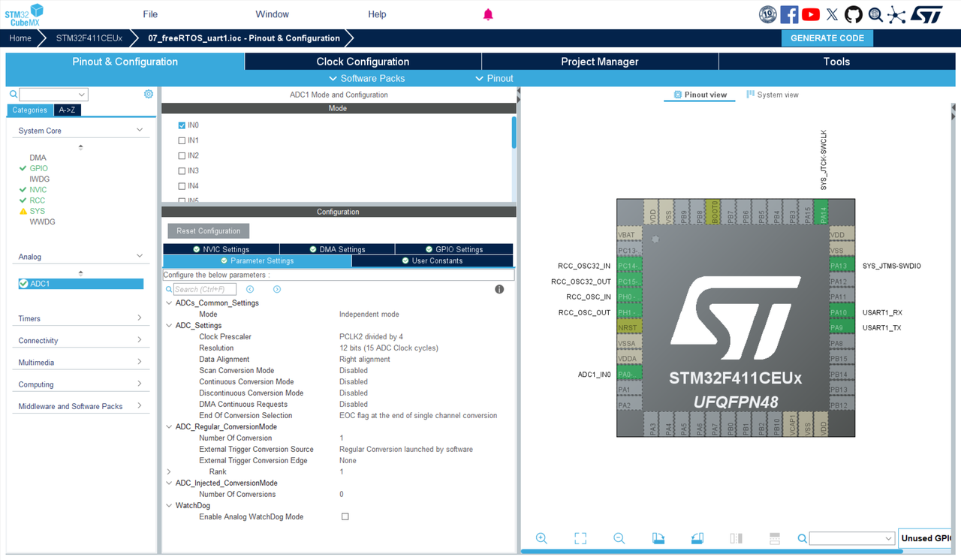Click the settings gear in the categories panel
Viewport: 961px width, 560px height.
(x=149, y=94)
